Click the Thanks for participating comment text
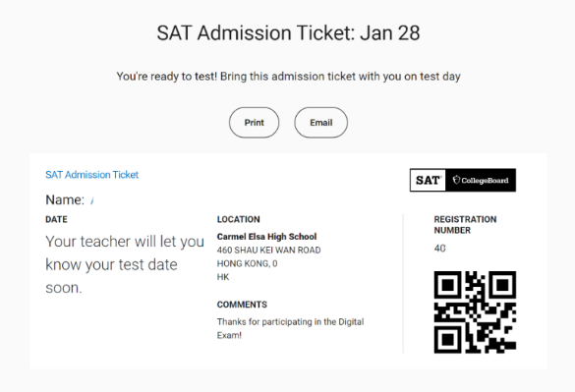The image size is (575, 392). 290,328
